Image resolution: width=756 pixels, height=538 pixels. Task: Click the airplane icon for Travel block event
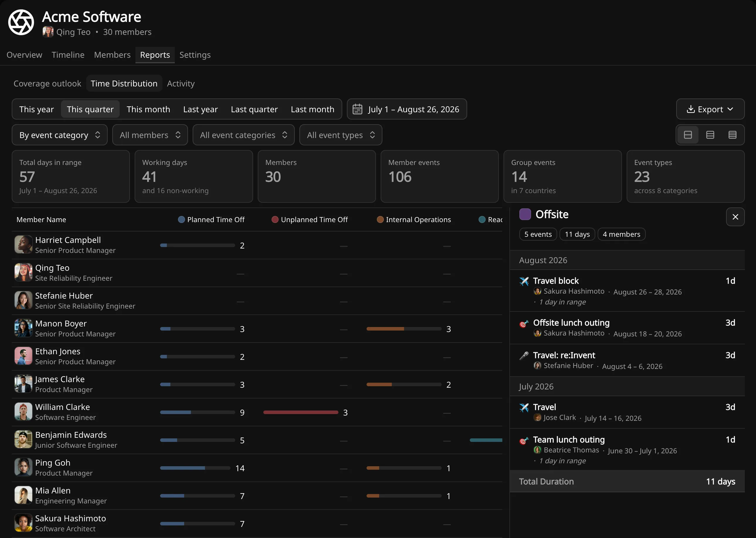point(524,281)
